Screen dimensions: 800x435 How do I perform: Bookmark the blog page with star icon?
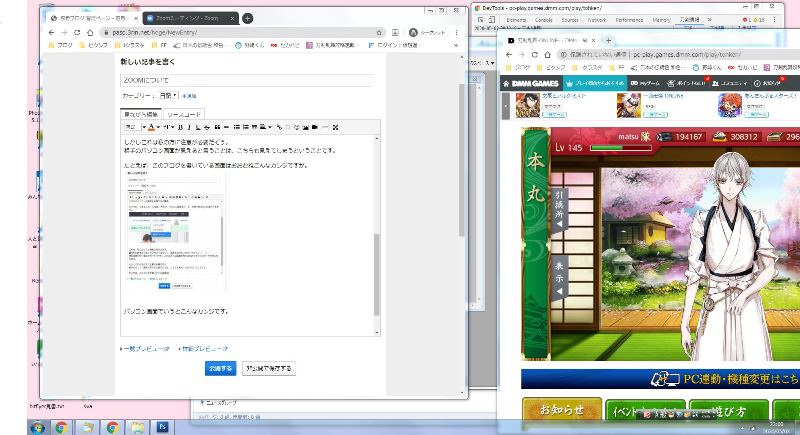379,32
